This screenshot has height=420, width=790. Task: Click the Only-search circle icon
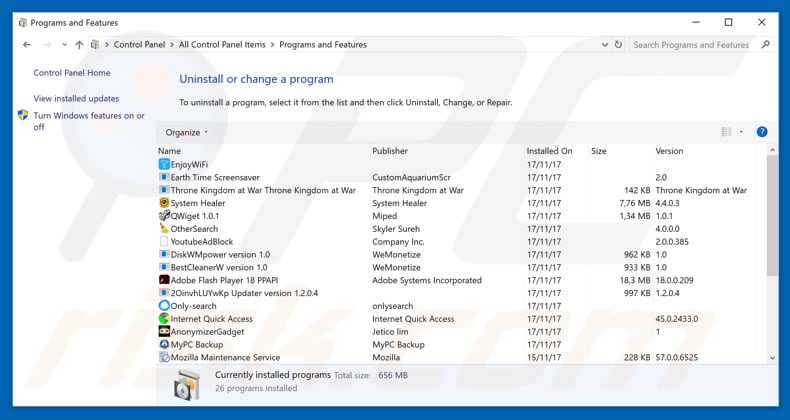pos(164,306)
